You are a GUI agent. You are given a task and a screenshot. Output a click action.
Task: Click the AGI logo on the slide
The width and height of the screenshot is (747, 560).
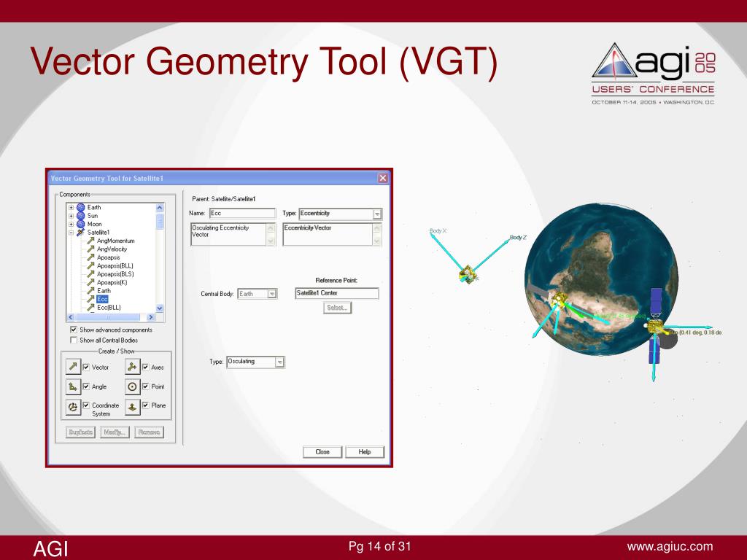pos(653,74)
